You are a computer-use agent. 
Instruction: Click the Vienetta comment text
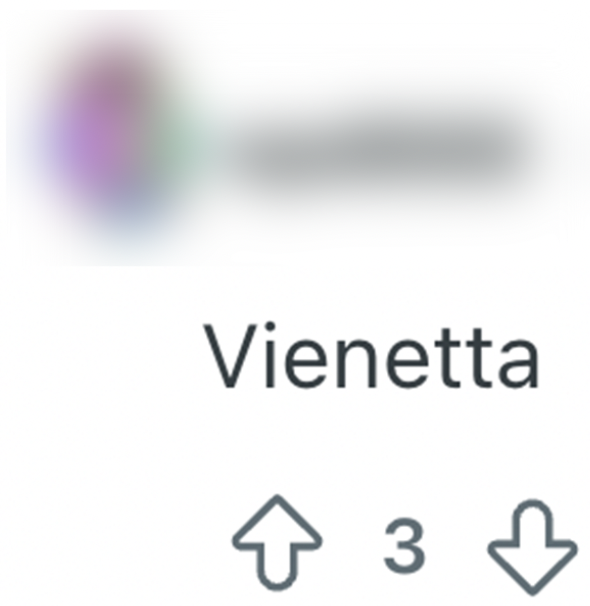click(x=372, y=356)
